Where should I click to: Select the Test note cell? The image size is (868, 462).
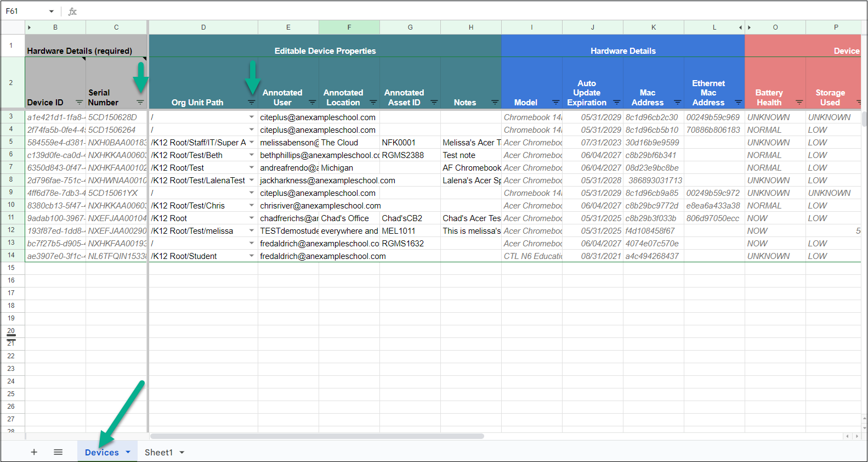[x=471, y=155]
